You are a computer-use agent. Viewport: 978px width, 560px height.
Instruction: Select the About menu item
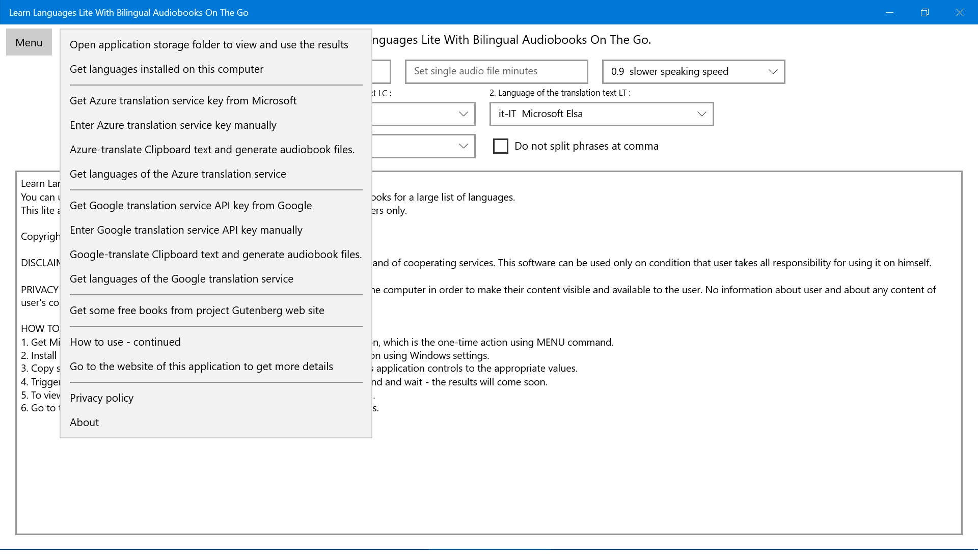coord(85,423)
